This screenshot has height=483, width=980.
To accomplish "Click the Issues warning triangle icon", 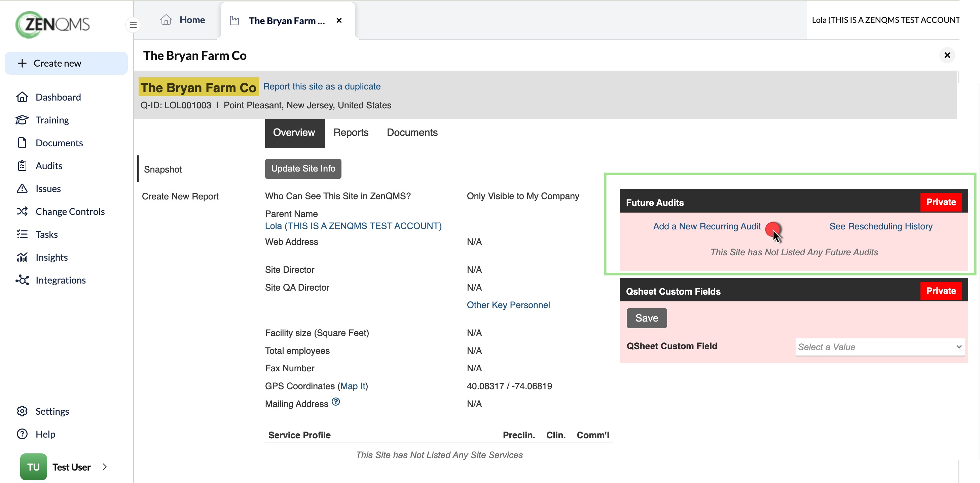I will [x=22, y=188].
